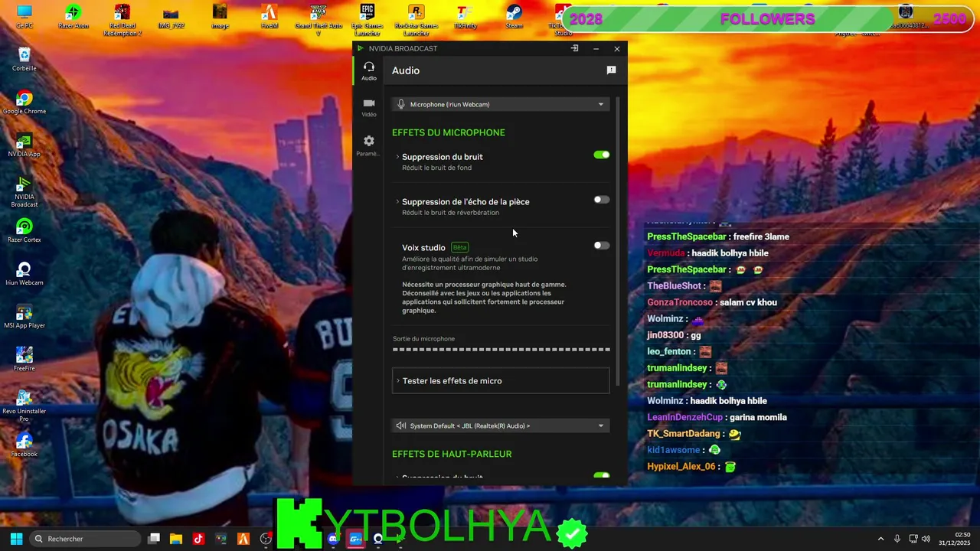980x551 pixels.
Task: Click username PressTheSpacebar saying freefire 3lame
Action: coord(686,236)
